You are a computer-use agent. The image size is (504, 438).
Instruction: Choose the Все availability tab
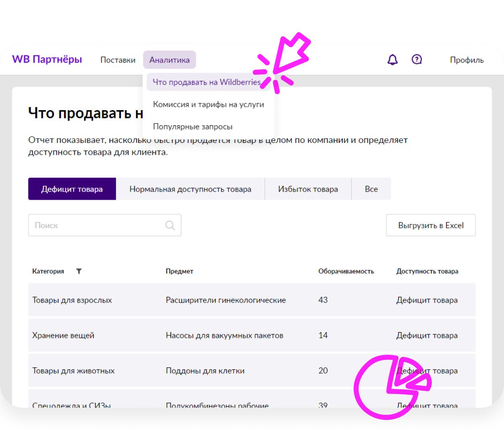pyautogui.click(x=371, y=189)
